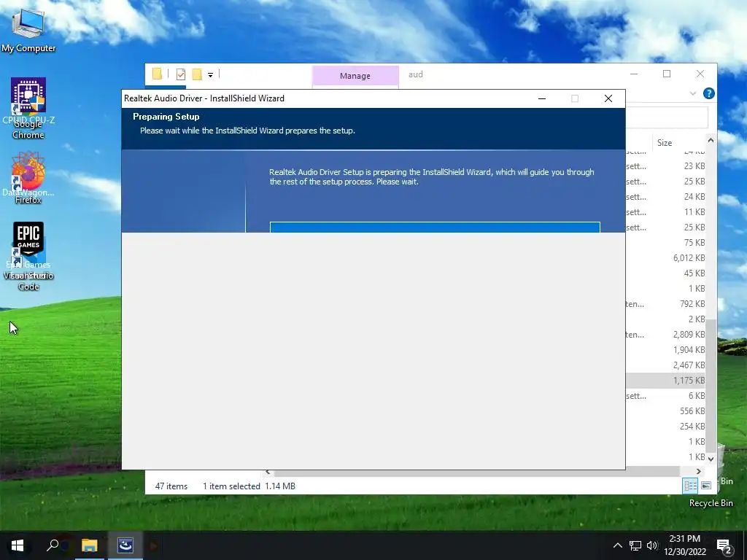Click the InstallShield setup progress bar
This screenshot has width=747, height=560.
(x=435, y=227)
